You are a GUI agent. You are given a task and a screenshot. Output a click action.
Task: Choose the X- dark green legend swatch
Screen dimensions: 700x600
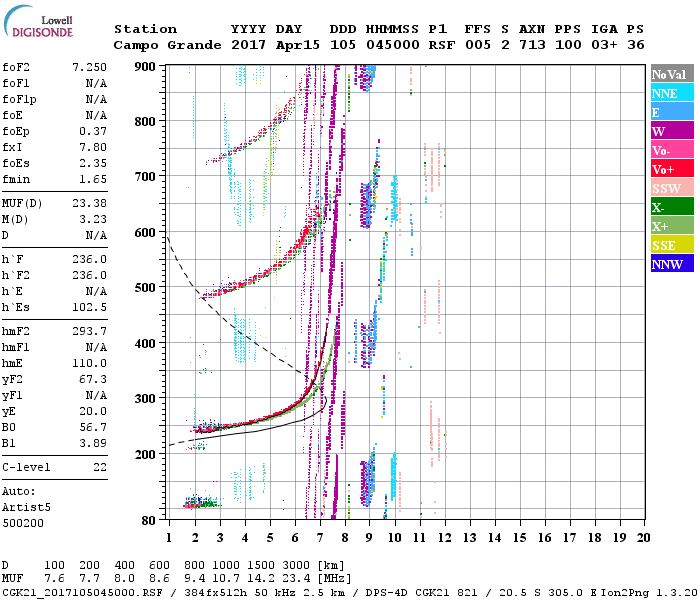(667, 208)
